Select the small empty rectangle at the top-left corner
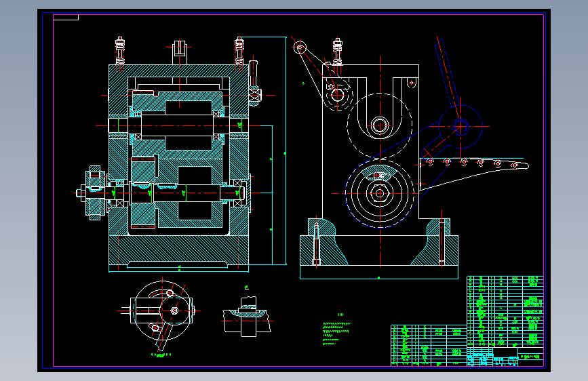The height and width of the screenshot is (381, 588). [x=66, y=17]
